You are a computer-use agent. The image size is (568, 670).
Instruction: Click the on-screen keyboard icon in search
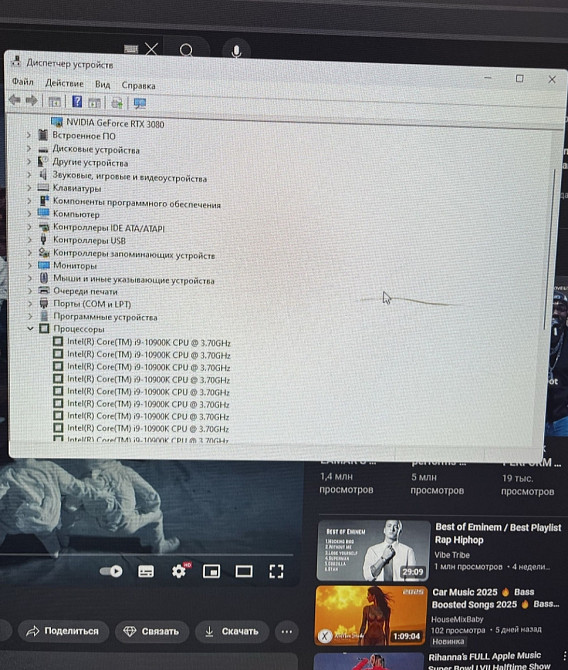pos(131,49)
